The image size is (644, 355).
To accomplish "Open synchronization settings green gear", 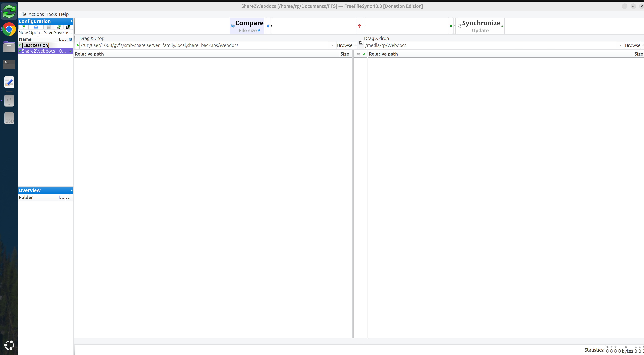I will point(451,26).
